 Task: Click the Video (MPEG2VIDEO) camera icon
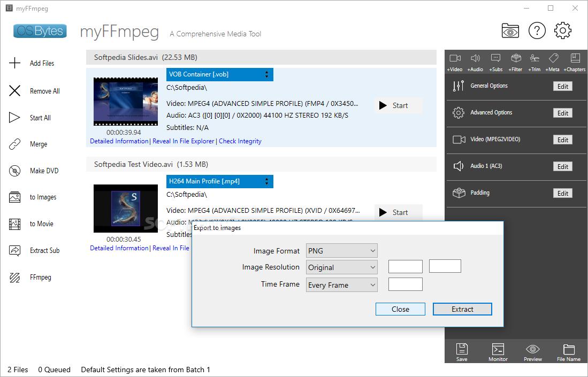459,140
